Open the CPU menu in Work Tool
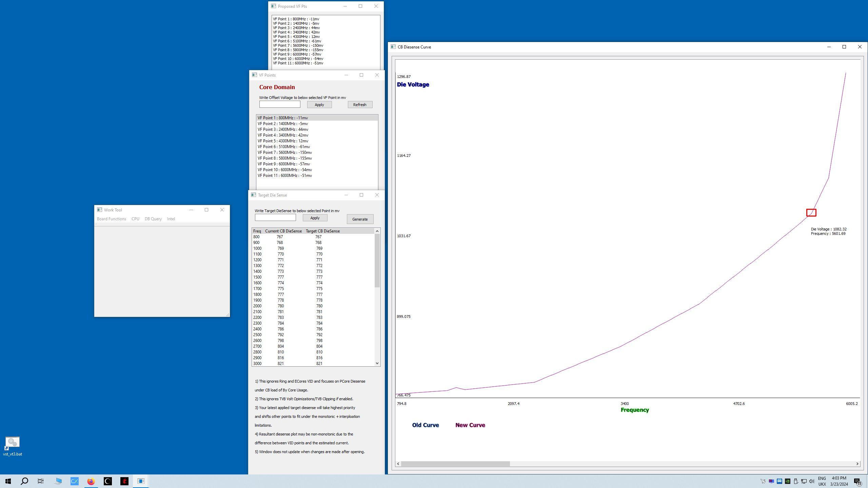 [x=135, y=219]
